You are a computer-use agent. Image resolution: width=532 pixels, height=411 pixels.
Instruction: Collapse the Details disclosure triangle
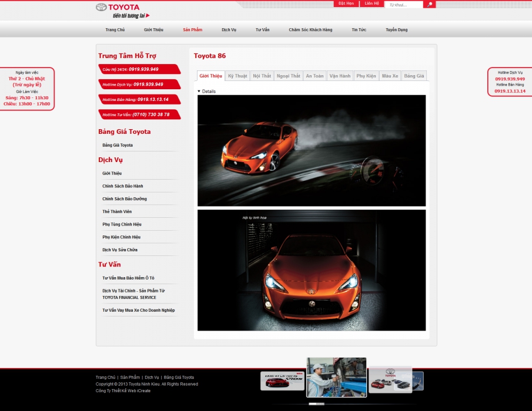199,92
